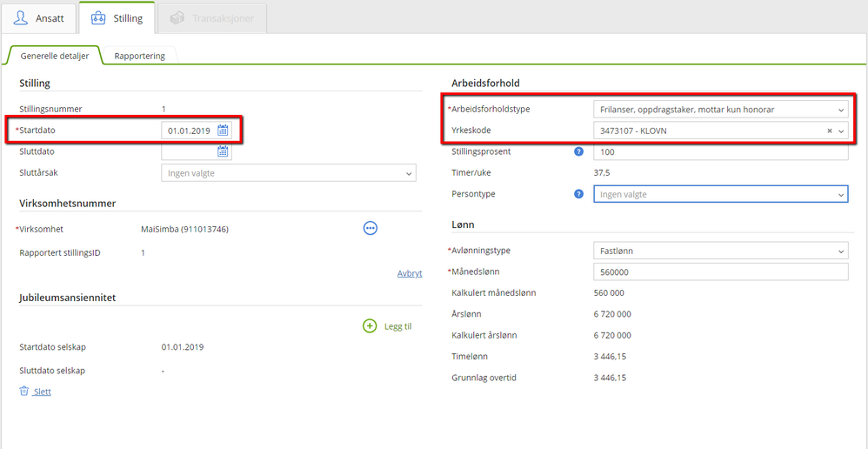Open the Yrkeskode dropdown arrow
The height and width of the screenshot is (449, 868).
coord(841,131)
